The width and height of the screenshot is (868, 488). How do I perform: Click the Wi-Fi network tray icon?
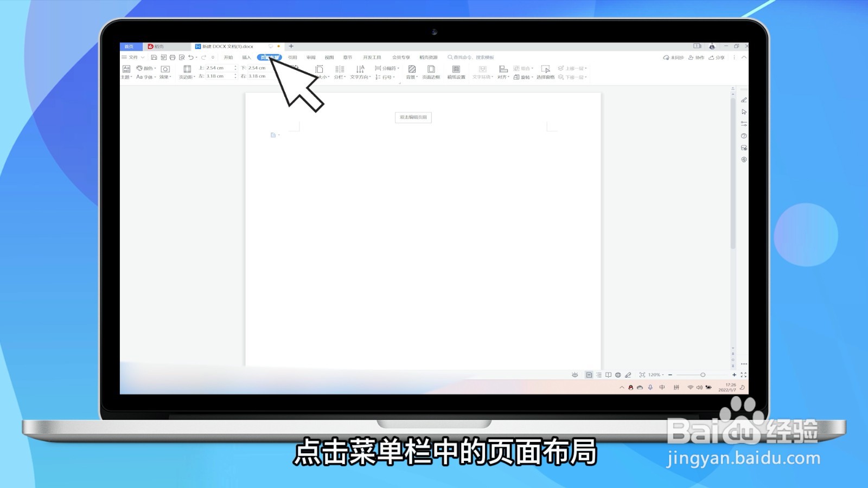[x=691, y=388]
